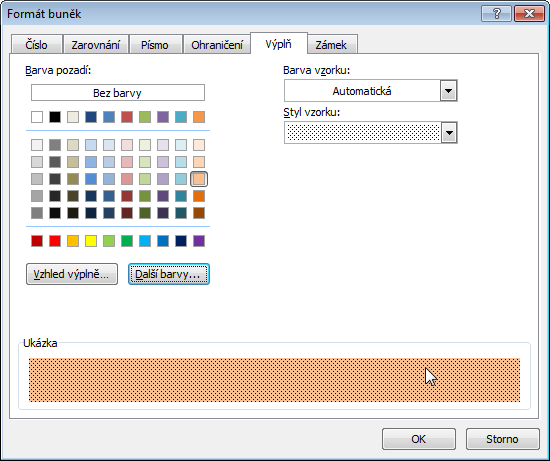Select the green standard color swatch
This screenshot has height=461, width=550.
click(x=127, y=241)
